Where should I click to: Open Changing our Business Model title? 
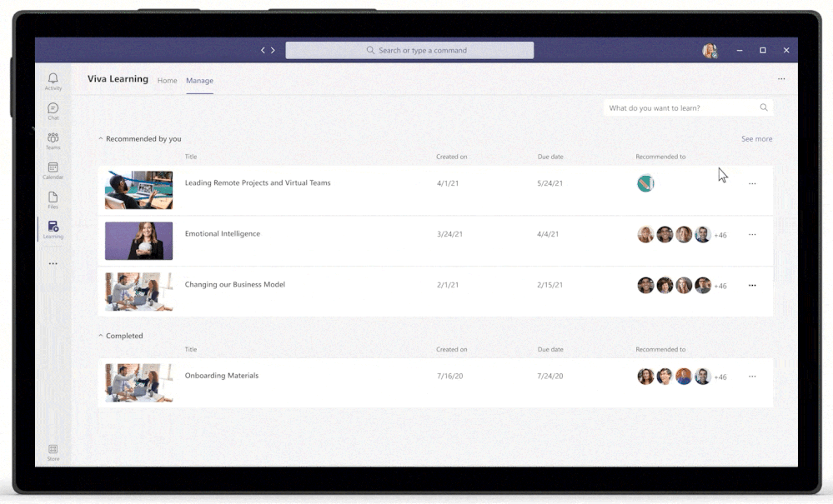point(235,284)
